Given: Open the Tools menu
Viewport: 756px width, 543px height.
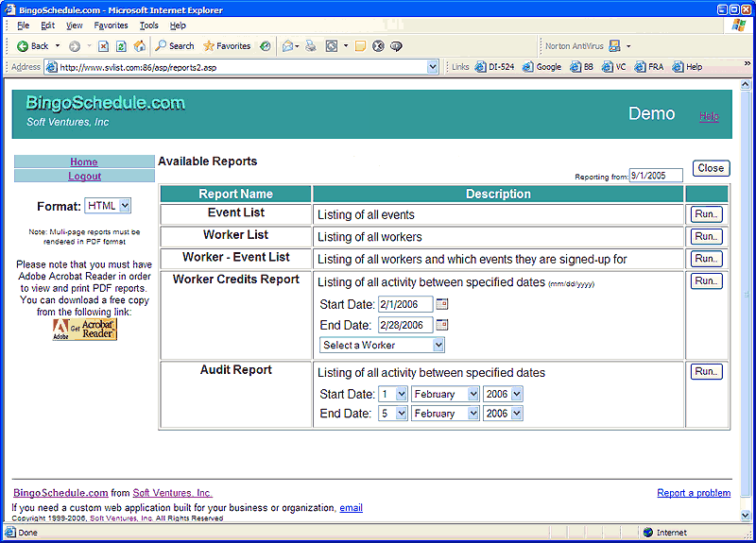Looking at the screenshot, I should [x=148, y=25].
